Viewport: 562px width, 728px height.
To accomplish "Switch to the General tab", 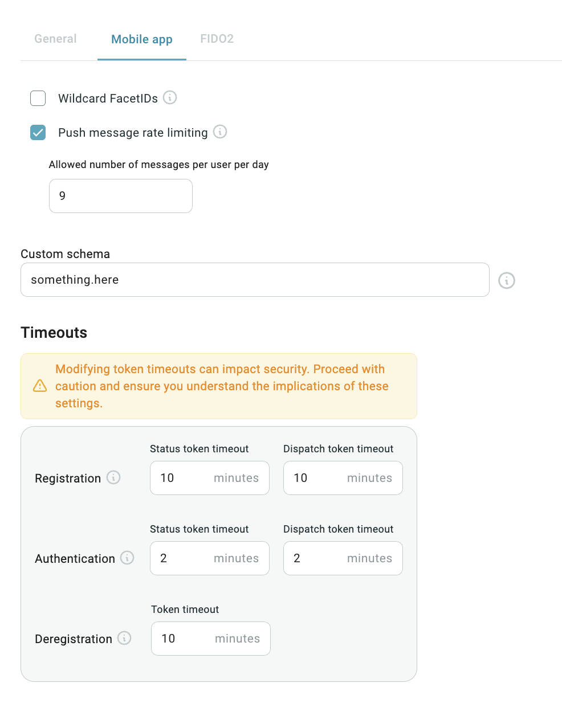I will 55,39.
